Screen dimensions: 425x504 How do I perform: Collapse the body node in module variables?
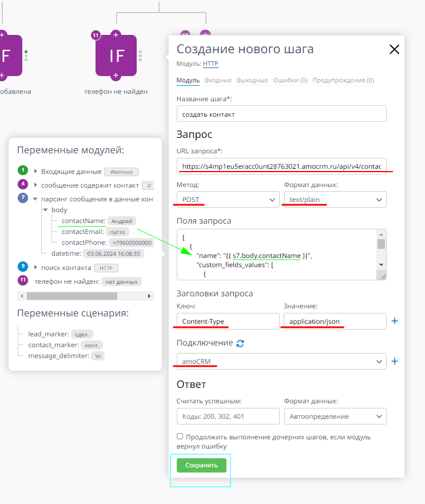45,210
